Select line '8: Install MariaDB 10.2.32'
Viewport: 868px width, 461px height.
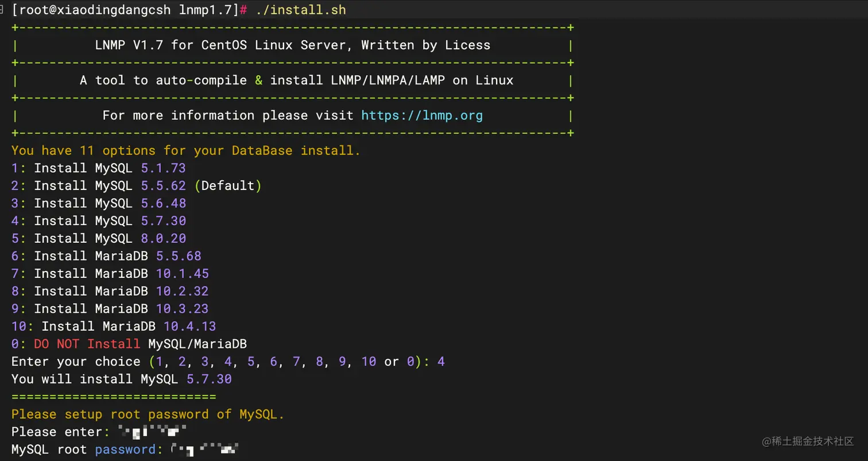[110, 291]
